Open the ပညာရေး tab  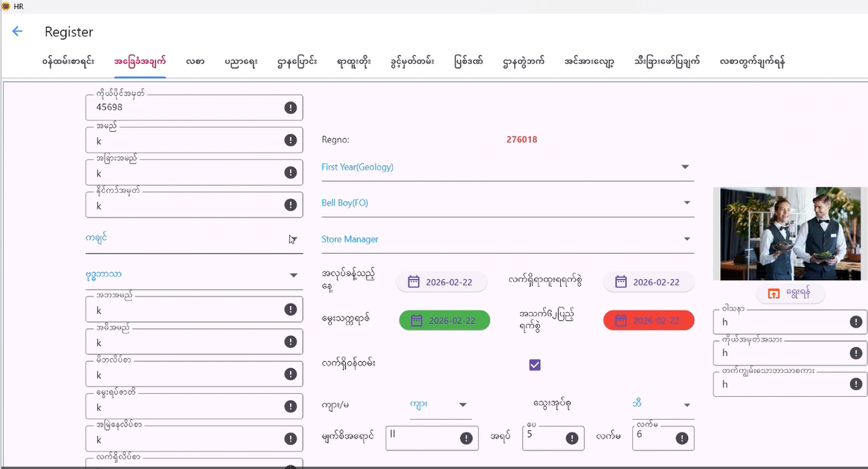(x=241, y=62)
